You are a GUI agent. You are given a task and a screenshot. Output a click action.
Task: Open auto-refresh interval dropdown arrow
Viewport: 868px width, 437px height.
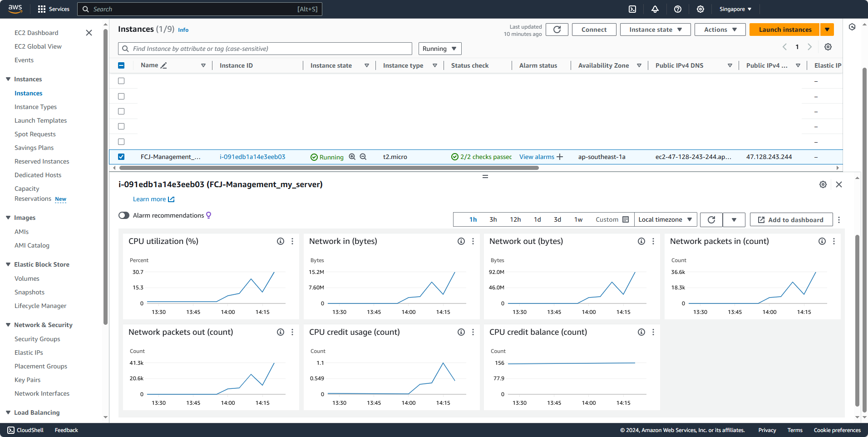tap(734, 220)
